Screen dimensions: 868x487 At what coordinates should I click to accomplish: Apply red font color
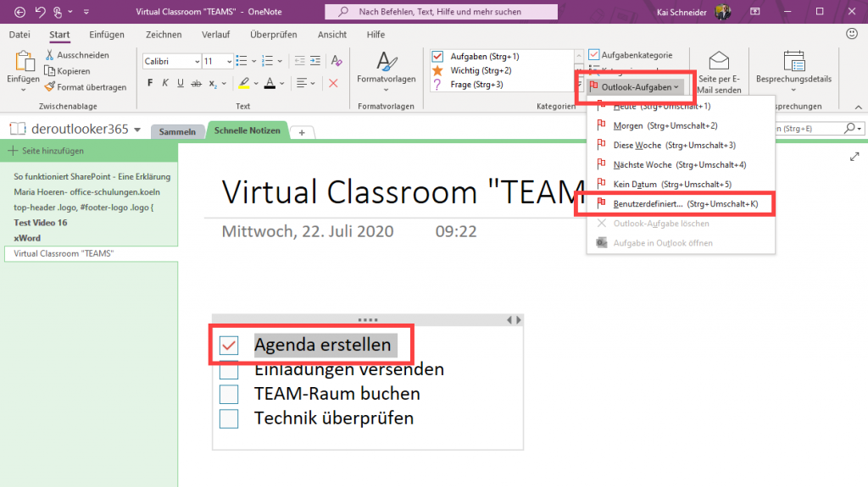point(270,84)
